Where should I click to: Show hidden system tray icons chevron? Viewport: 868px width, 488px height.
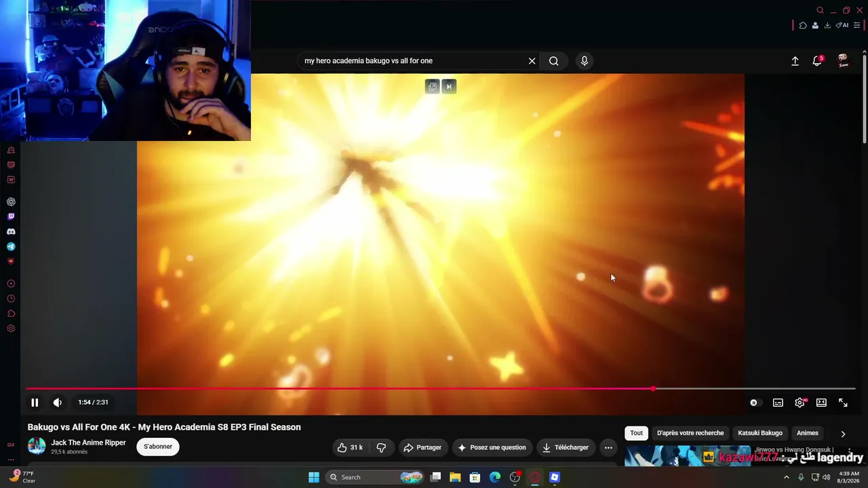[787, 477]
